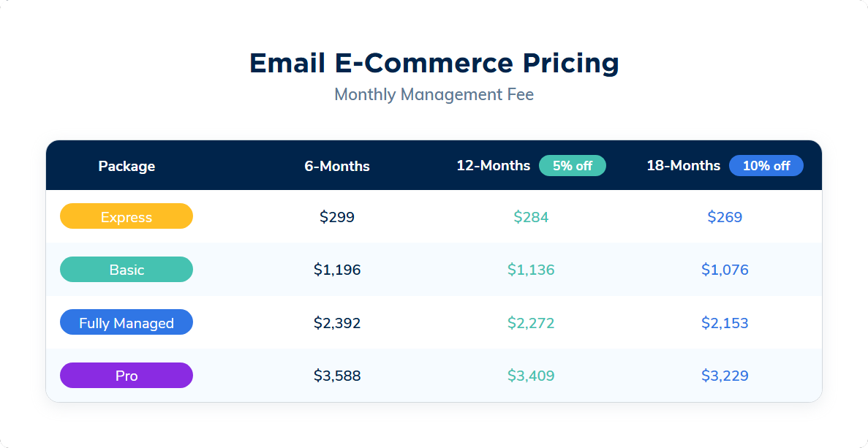
Task: Click the 6-Months column header
Action: pos(337,166)
